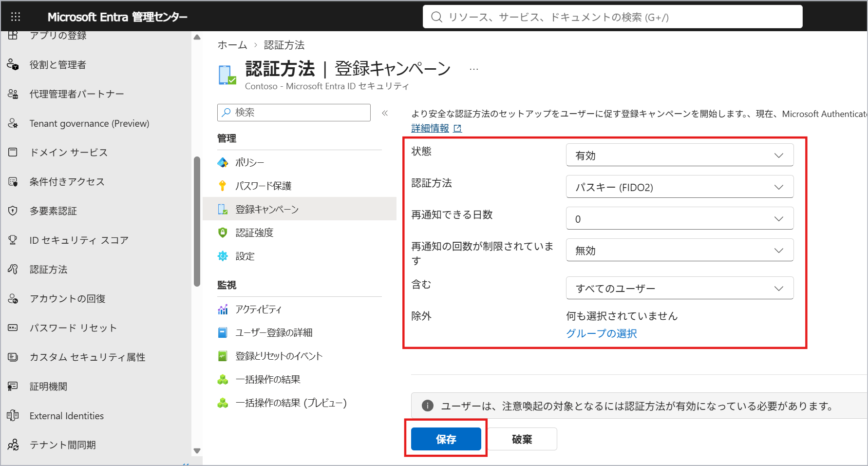Viewport: 868px width, 466px height.
Task: Click the 役割と管理者 sidebar icon
Action: tap(13, 64)
